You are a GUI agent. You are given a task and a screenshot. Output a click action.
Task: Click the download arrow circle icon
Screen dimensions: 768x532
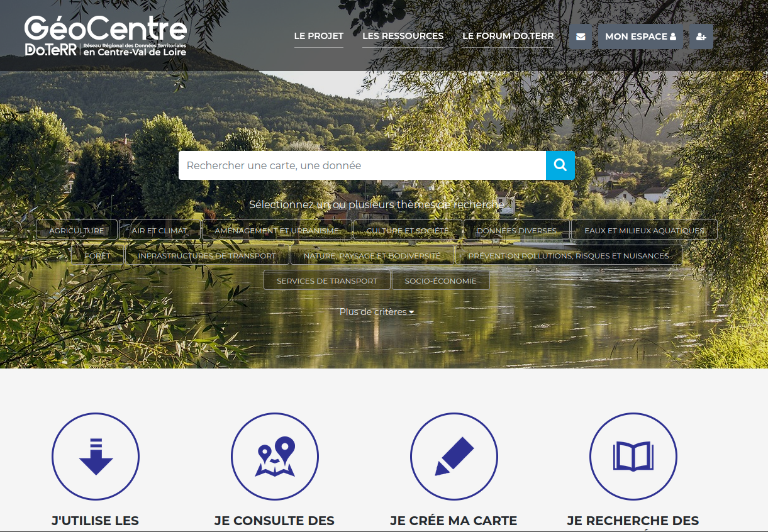click(x=96, y=457)
